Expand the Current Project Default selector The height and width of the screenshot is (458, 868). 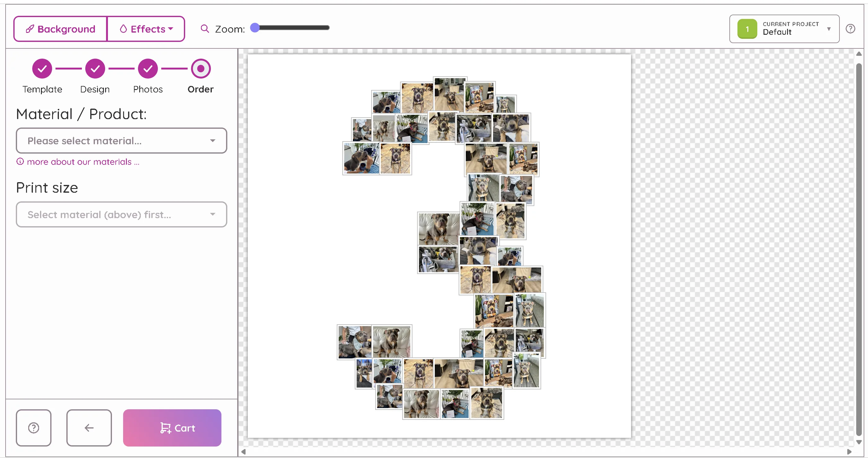click(x=784, y=29)
